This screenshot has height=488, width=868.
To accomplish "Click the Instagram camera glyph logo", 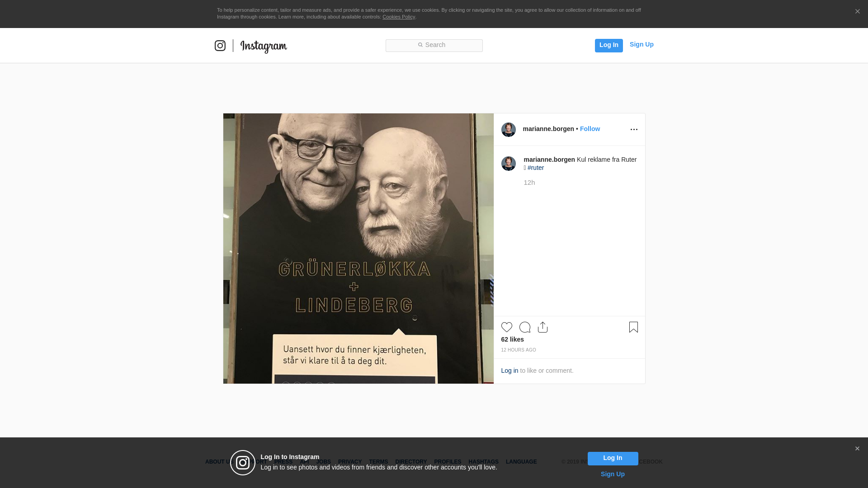I will point(220,46).
